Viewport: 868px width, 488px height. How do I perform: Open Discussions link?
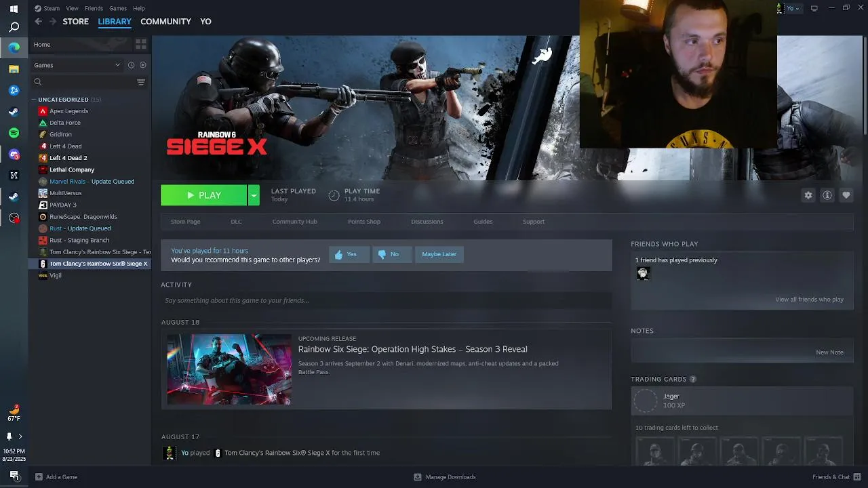427,222
